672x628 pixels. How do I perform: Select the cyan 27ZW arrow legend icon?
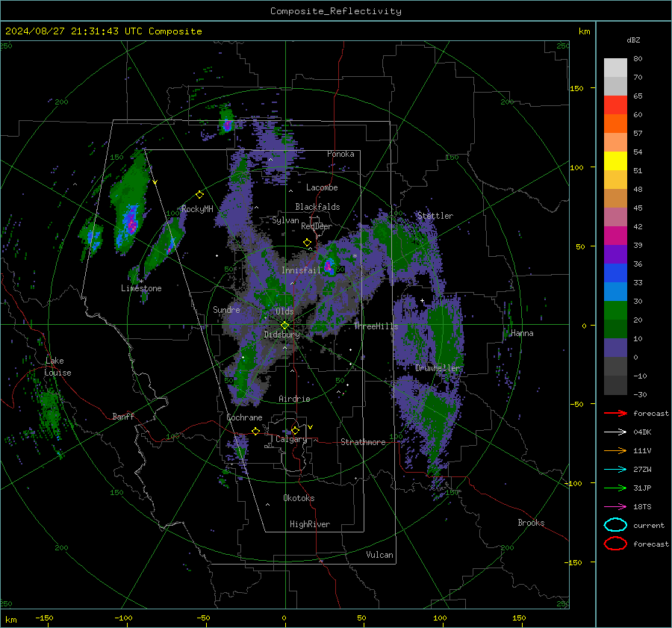pos(615,470)
